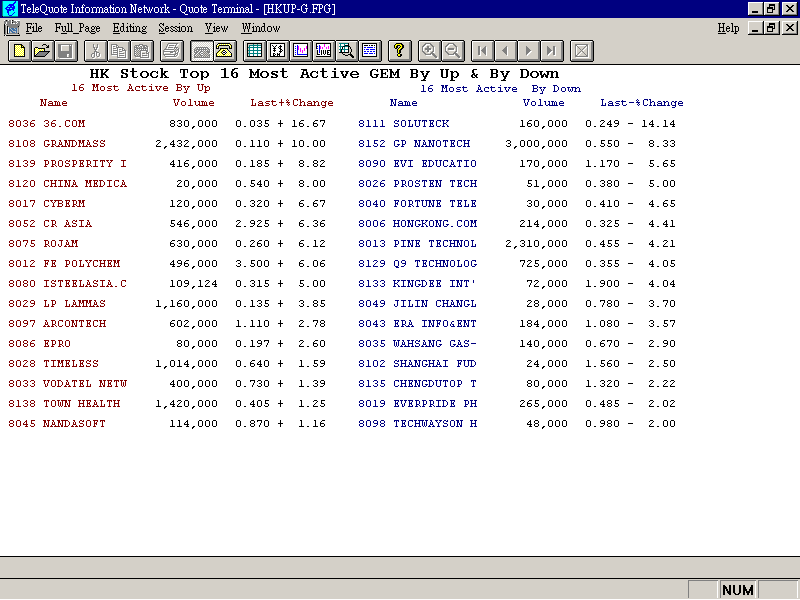
Task: Open the Help menu
Action: point(728,28)
